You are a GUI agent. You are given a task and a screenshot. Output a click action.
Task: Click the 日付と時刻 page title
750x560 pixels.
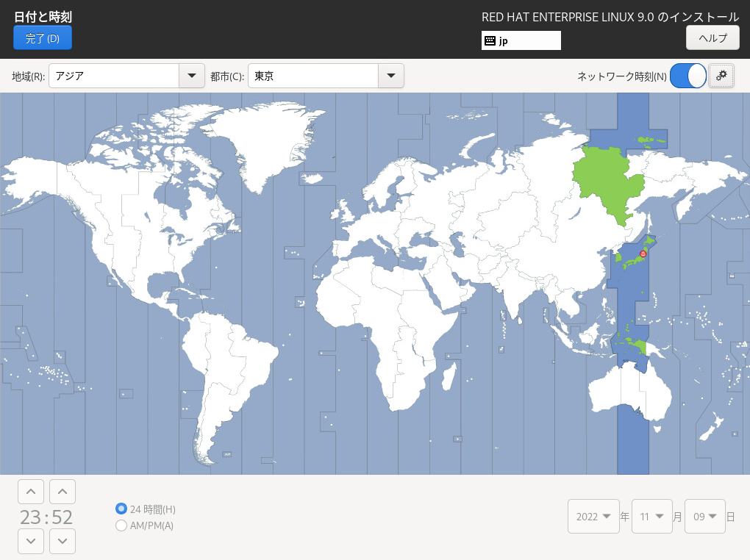[x=43, y=17]
